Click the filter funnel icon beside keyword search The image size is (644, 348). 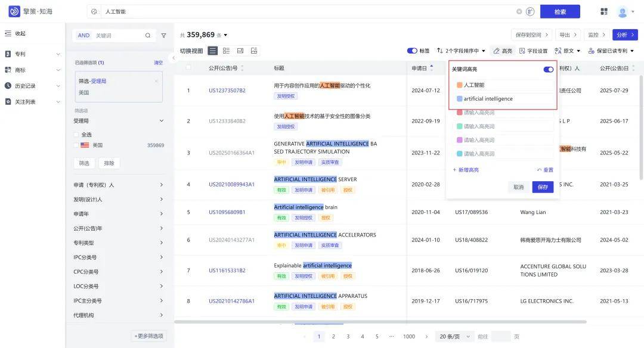tap(163, 35)
